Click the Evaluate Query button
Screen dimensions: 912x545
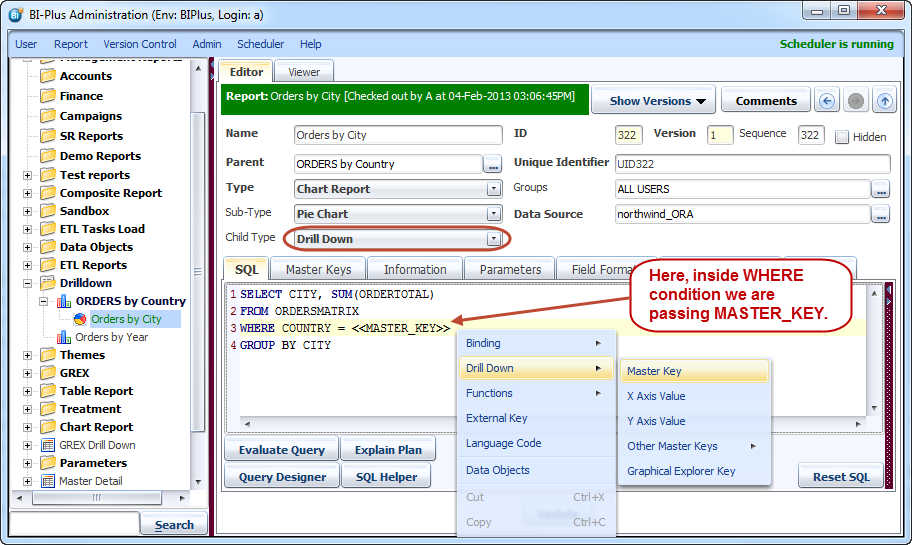[281, 450]
